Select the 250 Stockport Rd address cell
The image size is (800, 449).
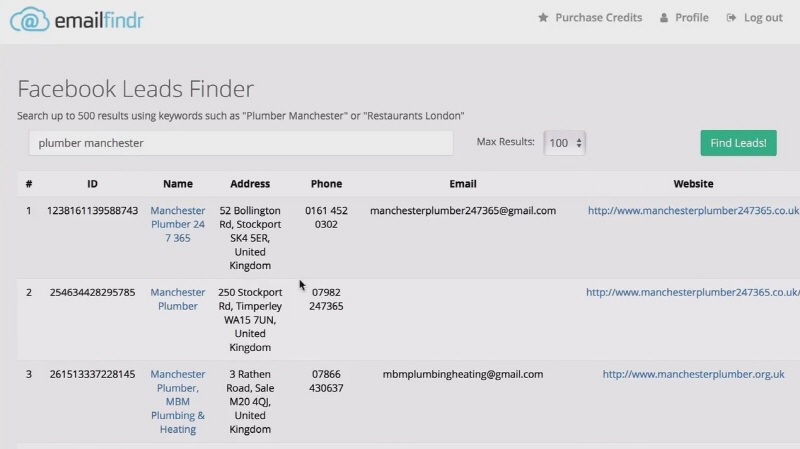pyautogui.click(x=250, y=320)
